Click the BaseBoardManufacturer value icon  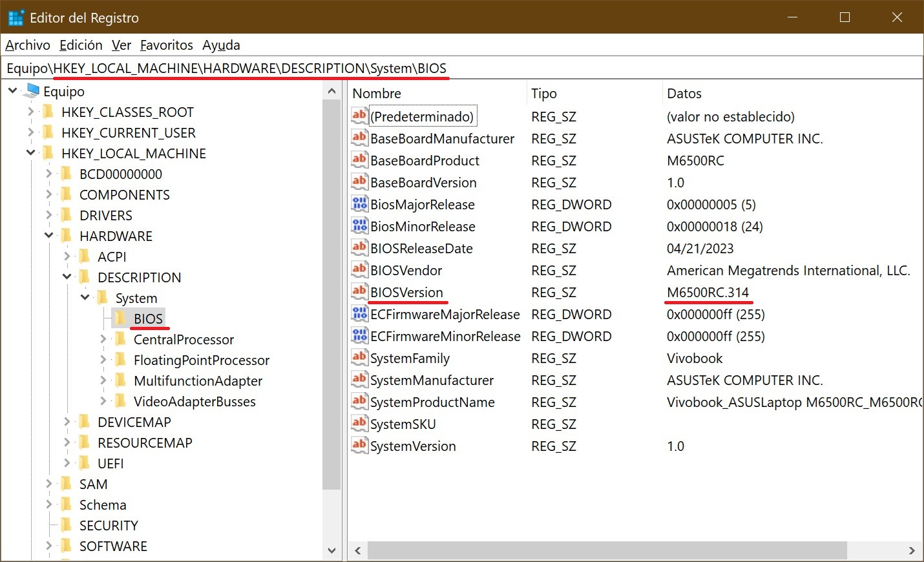(359, 138)
